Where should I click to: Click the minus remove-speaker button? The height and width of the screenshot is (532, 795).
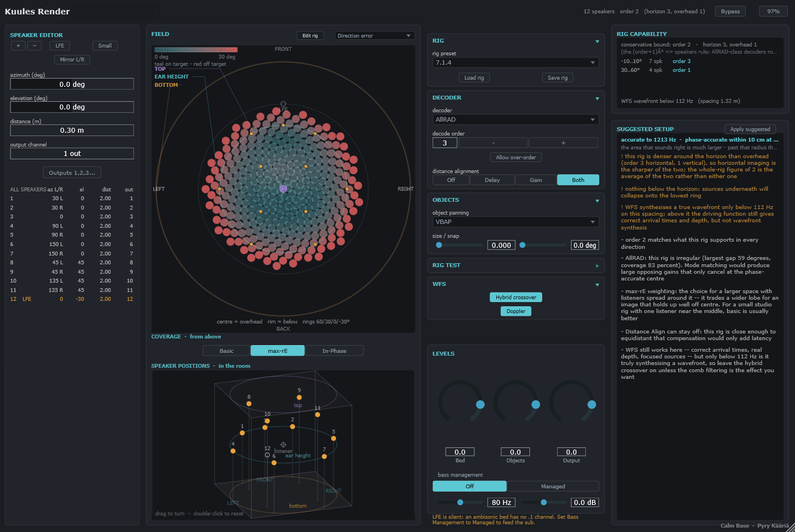click(34, 46)
